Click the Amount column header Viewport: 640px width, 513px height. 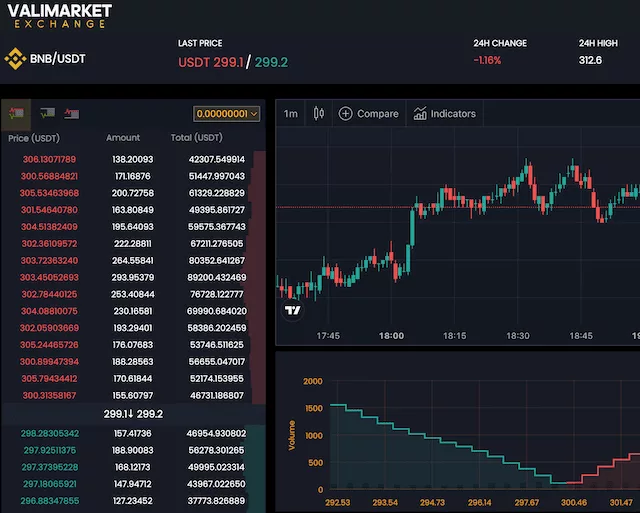pos(123,138)
